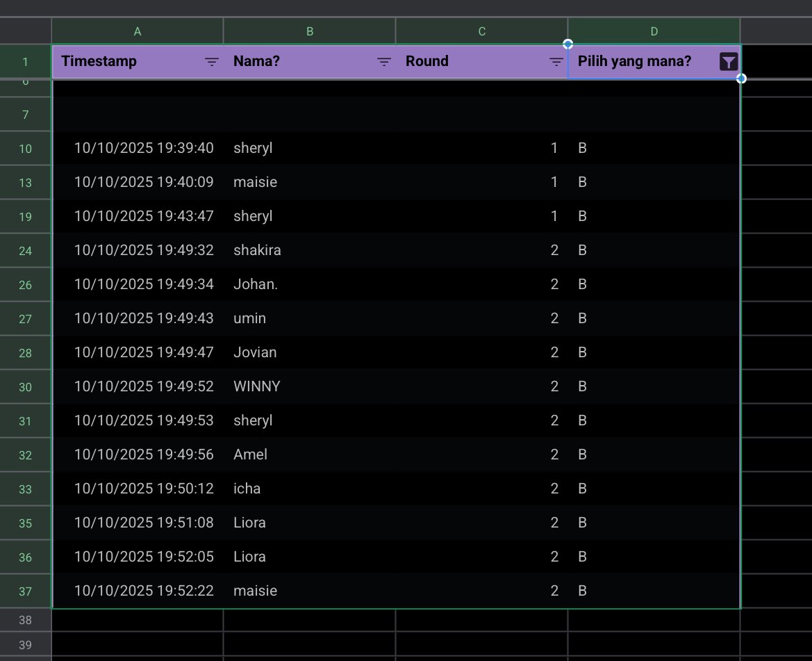The height and width of the screenshot is (661, 812).
Task: Click maisie in row 13
Action: 310,182
